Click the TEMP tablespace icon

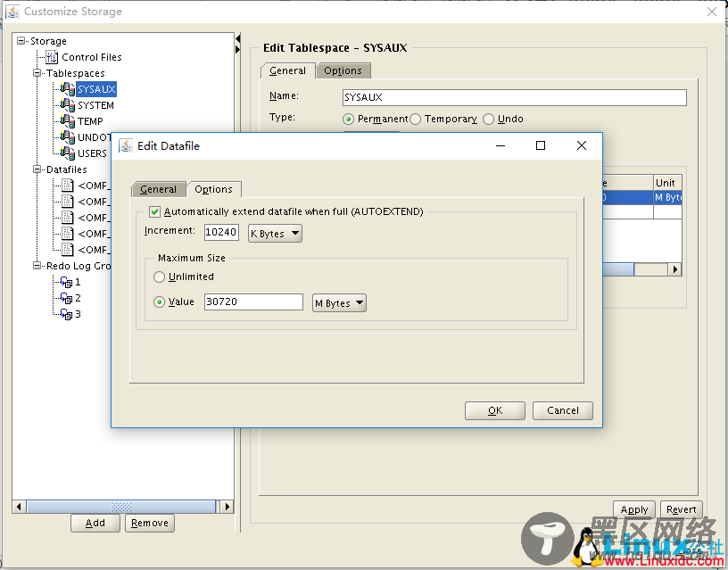click(x=67, y=121)
